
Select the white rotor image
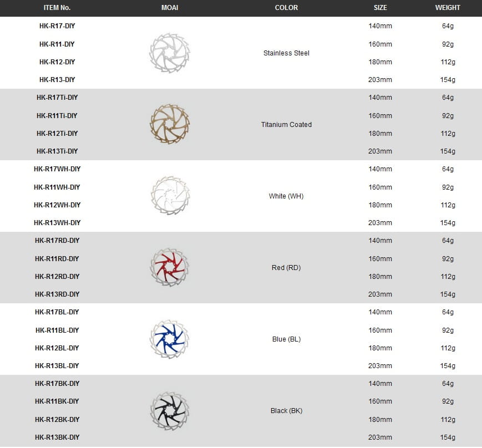[x=169, y=196]
